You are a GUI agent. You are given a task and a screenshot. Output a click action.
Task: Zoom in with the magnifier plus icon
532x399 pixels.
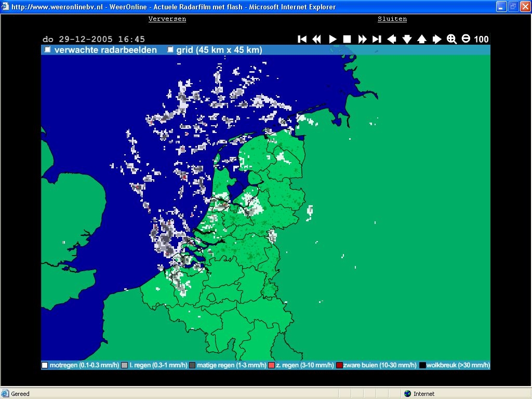pyautogui.click(x=451, y=39)
